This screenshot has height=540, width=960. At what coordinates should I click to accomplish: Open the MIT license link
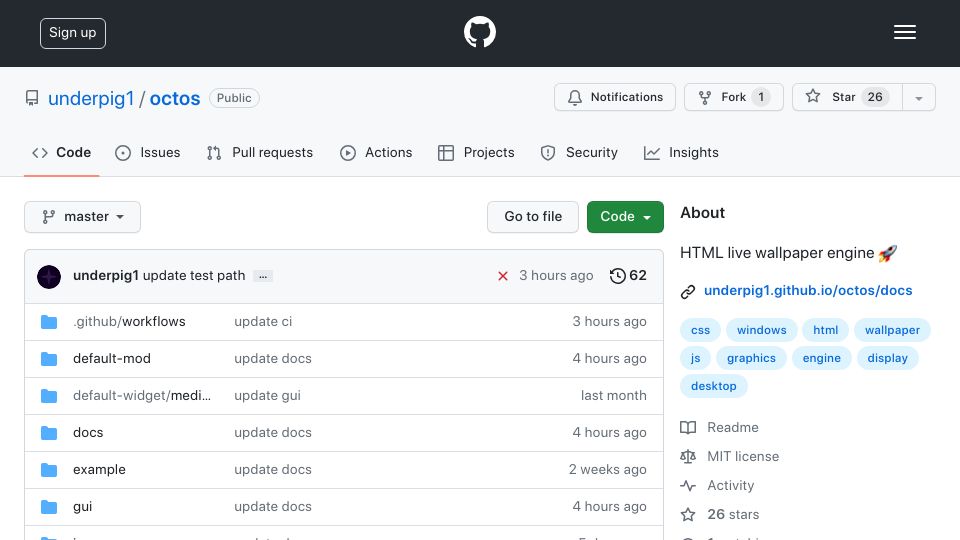pyautogui.click(x=743, y=457)
